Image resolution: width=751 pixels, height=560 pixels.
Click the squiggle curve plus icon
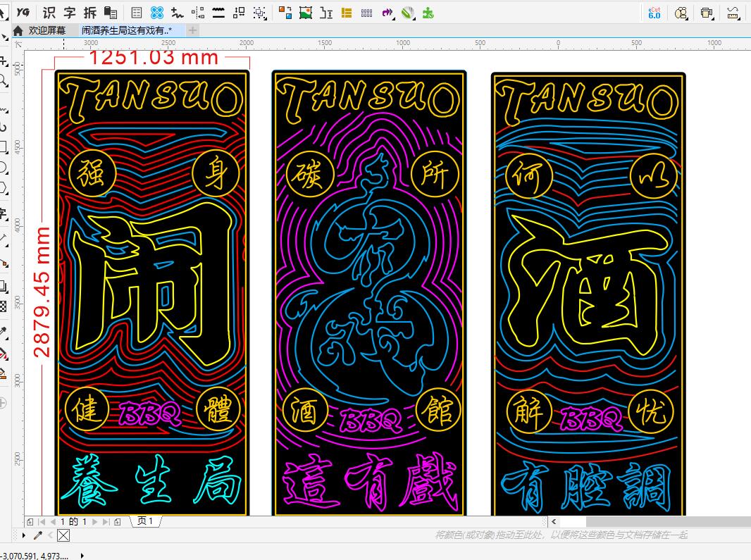(x=178, y=13)
